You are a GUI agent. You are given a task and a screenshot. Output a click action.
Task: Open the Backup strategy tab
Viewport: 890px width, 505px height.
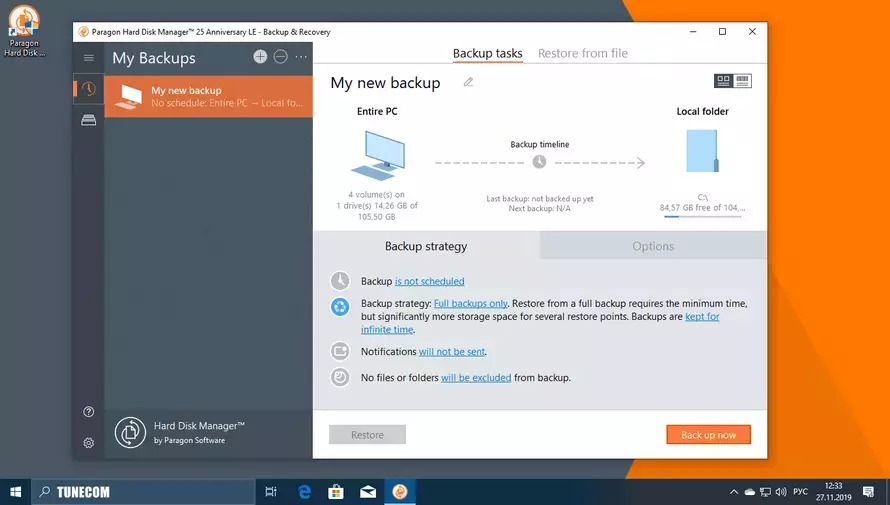[x=426, y=246]
